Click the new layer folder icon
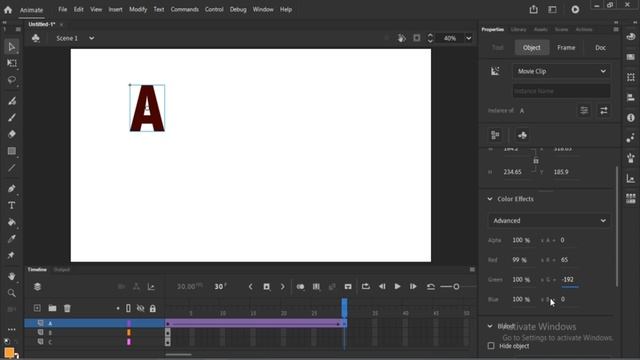This screenshot has width=640, height=360. (52, 308)
